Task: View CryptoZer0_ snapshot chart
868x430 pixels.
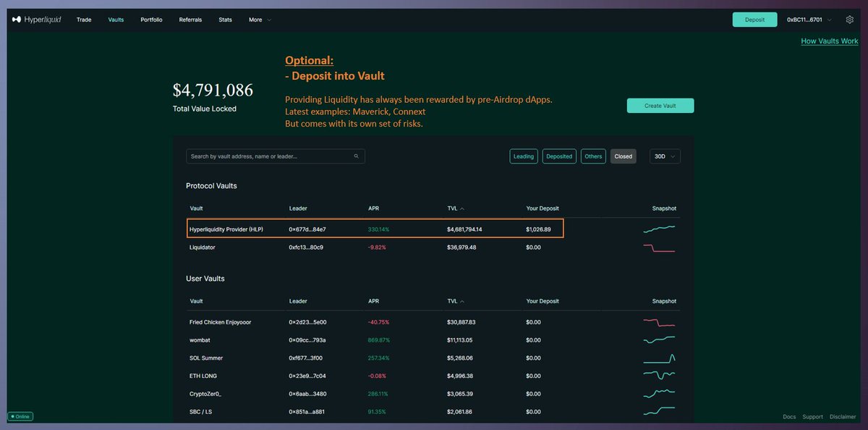Action: tap(659, 394)
